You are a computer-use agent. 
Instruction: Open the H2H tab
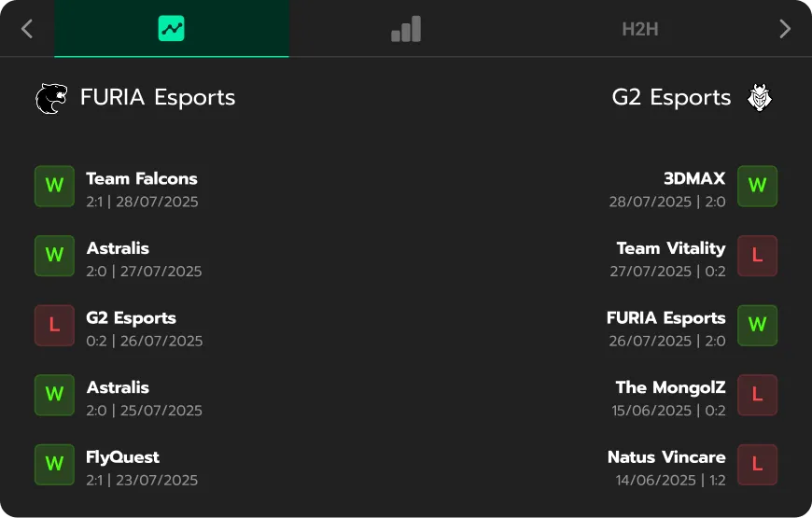[x=640, y=29]
